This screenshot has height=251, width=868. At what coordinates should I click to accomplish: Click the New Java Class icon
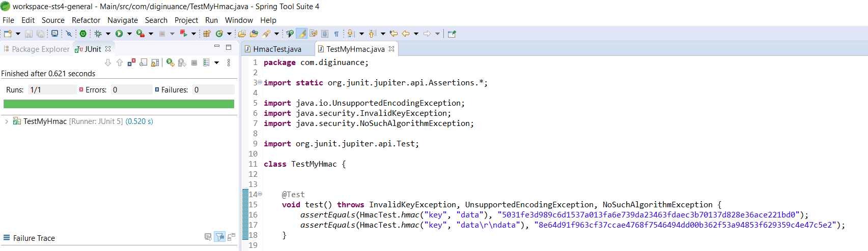point(219,34)
